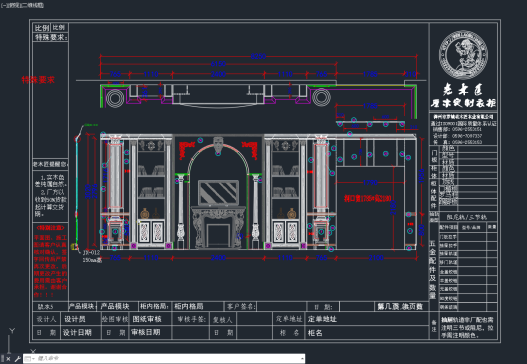This screenshot has height=364, width=527.
Task: Select the 定单地址 value field
Action: coord(322,319)
